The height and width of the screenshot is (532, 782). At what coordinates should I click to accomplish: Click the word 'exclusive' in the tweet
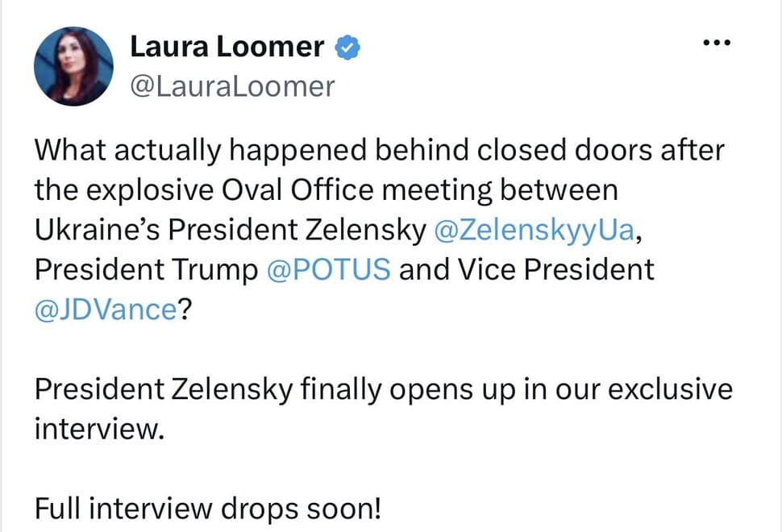pos(670,389)
